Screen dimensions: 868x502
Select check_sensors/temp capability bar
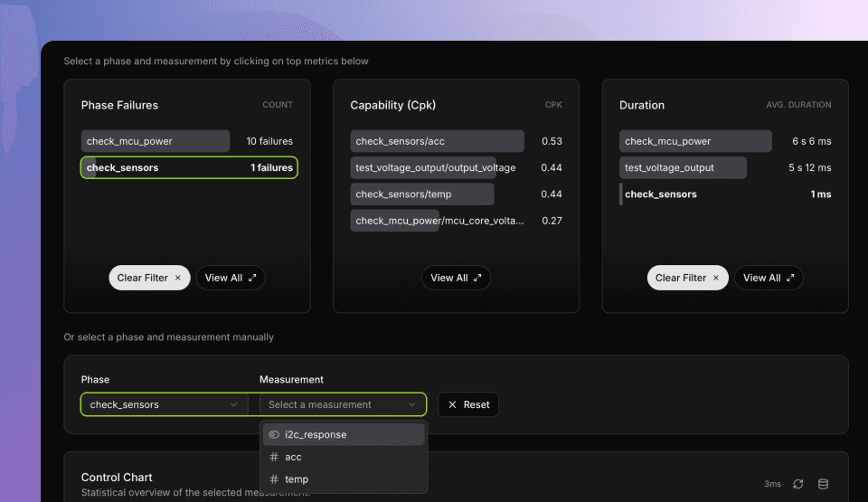(x=422, y=194)
